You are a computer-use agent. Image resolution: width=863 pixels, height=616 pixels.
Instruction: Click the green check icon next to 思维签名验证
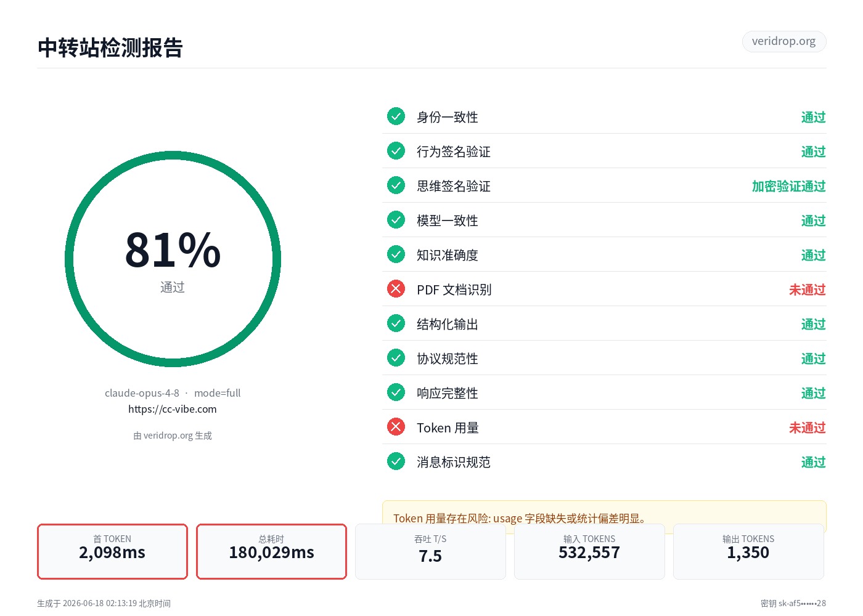[396, 185]
